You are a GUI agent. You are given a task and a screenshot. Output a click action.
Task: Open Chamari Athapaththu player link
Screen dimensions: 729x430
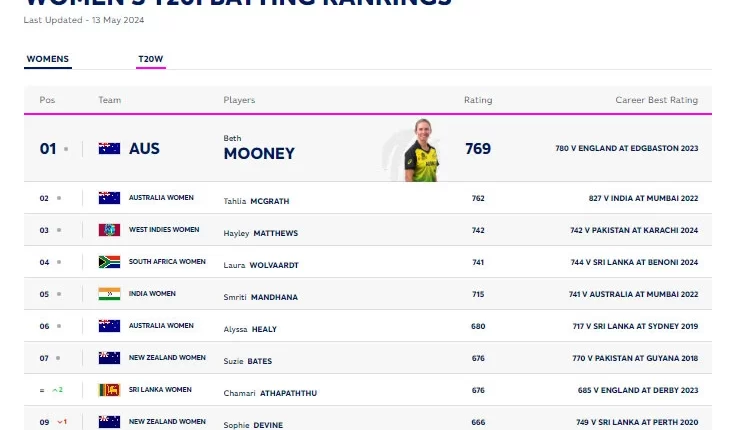[x=270, y=393]
